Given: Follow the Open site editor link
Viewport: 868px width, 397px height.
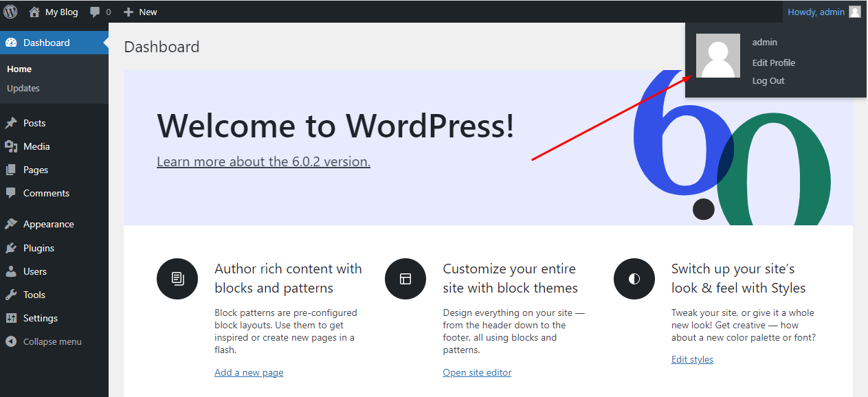Looking at the screenshot, I should tap(477, 372).
